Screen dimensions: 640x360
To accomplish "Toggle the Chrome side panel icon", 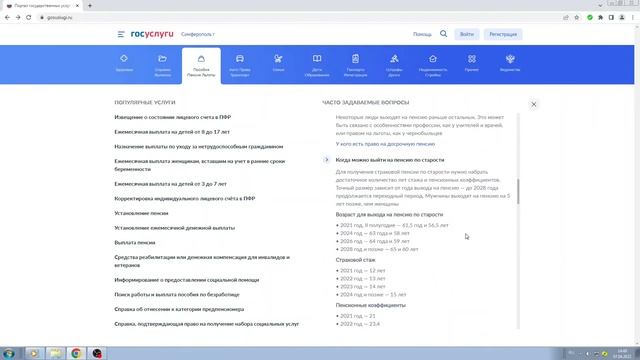I will [611, 18].
